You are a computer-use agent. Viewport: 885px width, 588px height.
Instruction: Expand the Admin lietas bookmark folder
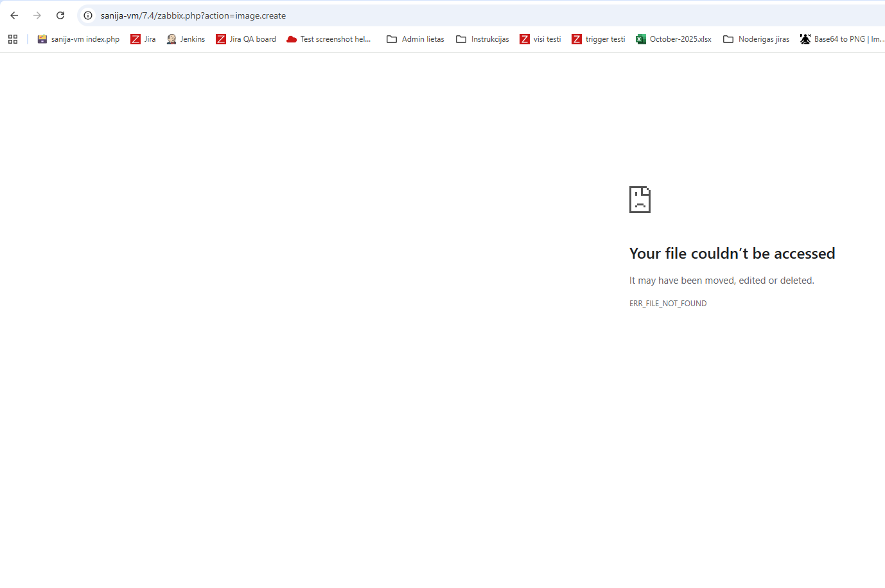tap(416, 39)
